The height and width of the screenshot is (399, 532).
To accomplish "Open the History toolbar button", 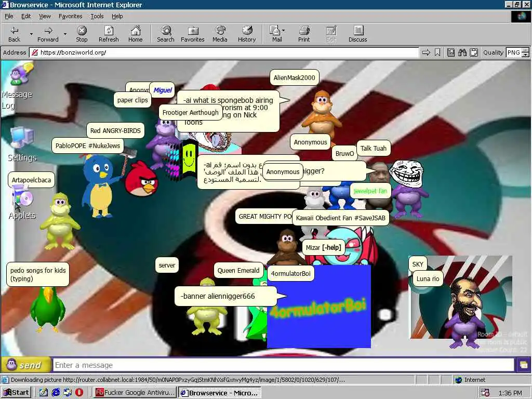I will point(247,34).
